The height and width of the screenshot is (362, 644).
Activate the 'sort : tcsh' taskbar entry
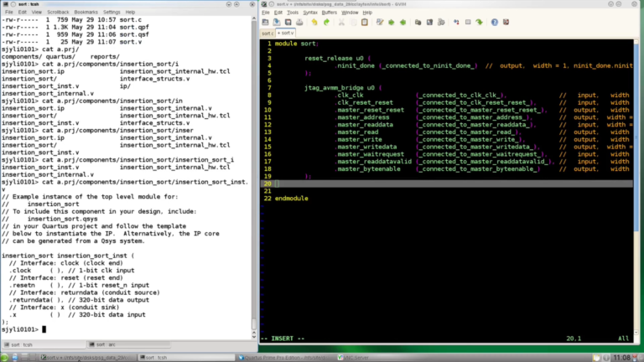[185, 358]
